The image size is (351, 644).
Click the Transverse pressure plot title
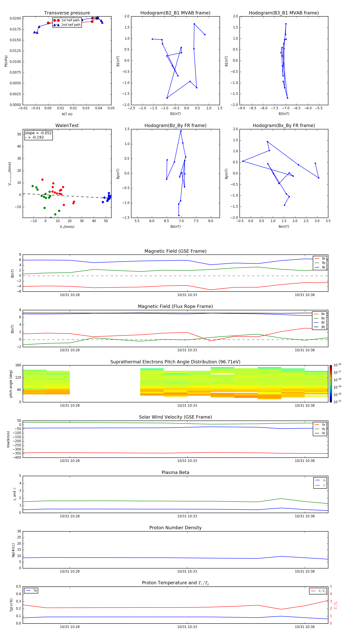tap(67, 13)
